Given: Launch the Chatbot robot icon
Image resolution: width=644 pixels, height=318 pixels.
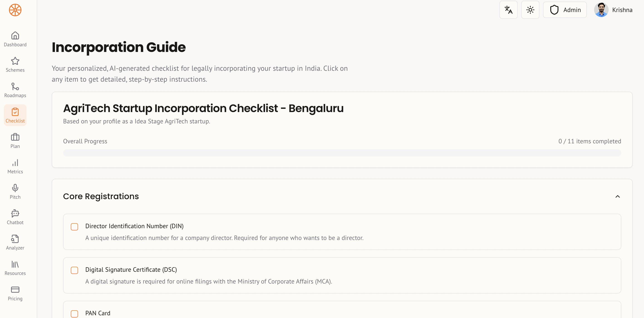Looking at the screenshot, I should [x=15, y=214].
